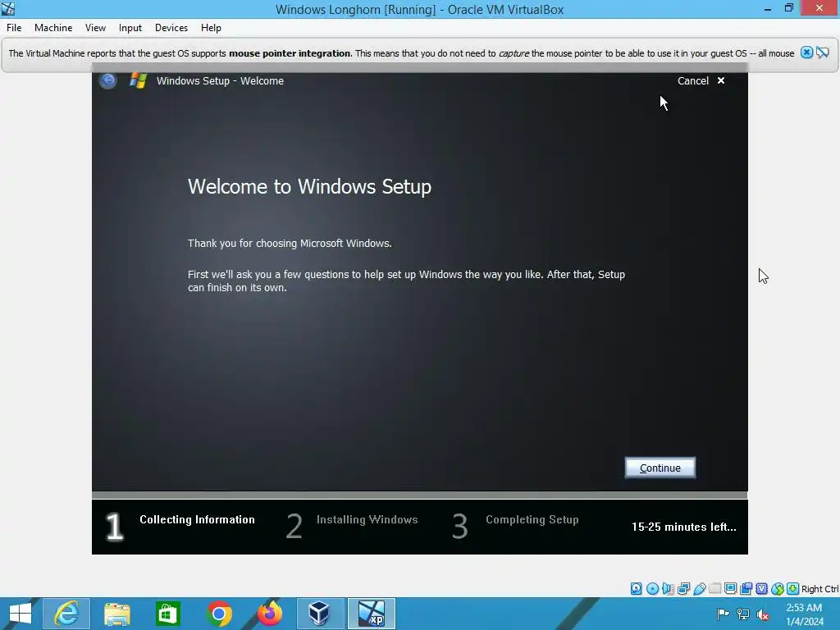This screenshot has width=840, height=630.
Task: Click the 'Installing Windows' step label
Action: coord(367,519)
